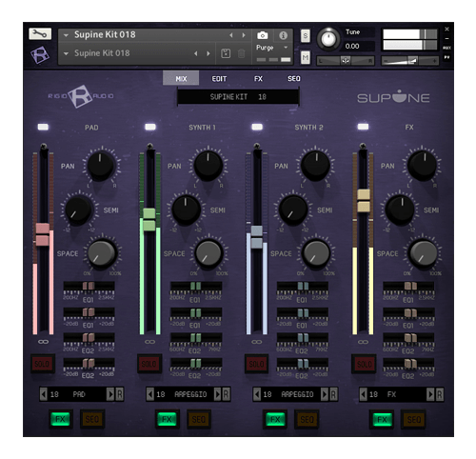
Task: Open the Purge dropdown menu
Action: [x=272, y=48]
